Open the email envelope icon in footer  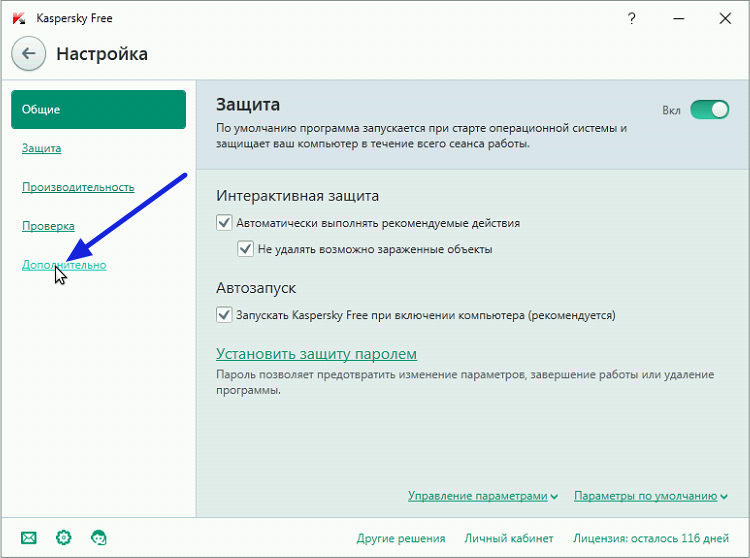coord(29,538)
